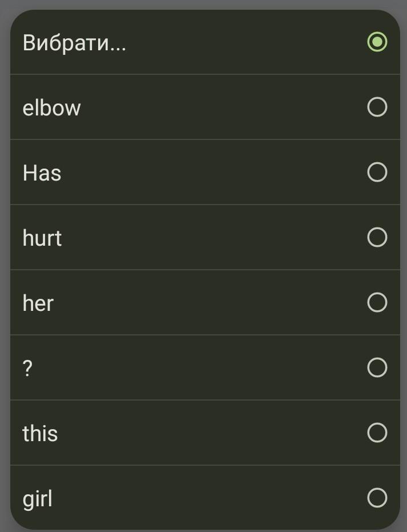The image size is (407, 532).
Task: Click the word elbow in the list
Action: click(51, 107)
